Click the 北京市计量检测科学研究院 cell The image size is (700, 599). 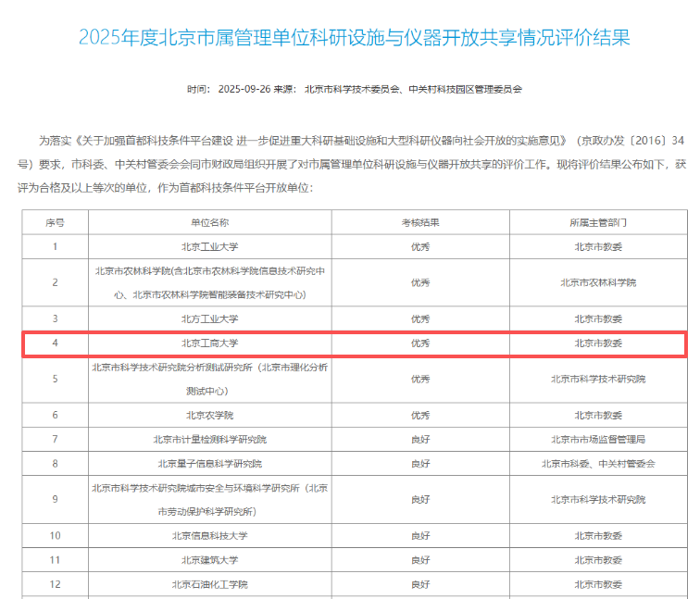pos(209,439)
